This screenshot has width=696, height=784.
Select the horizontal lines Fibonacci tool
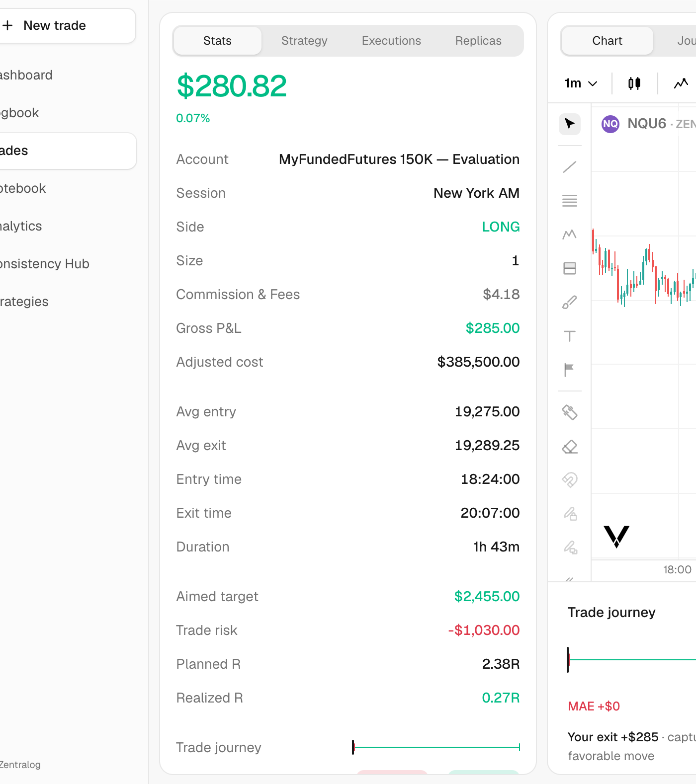pyautogui.click(x=570, y=201)
